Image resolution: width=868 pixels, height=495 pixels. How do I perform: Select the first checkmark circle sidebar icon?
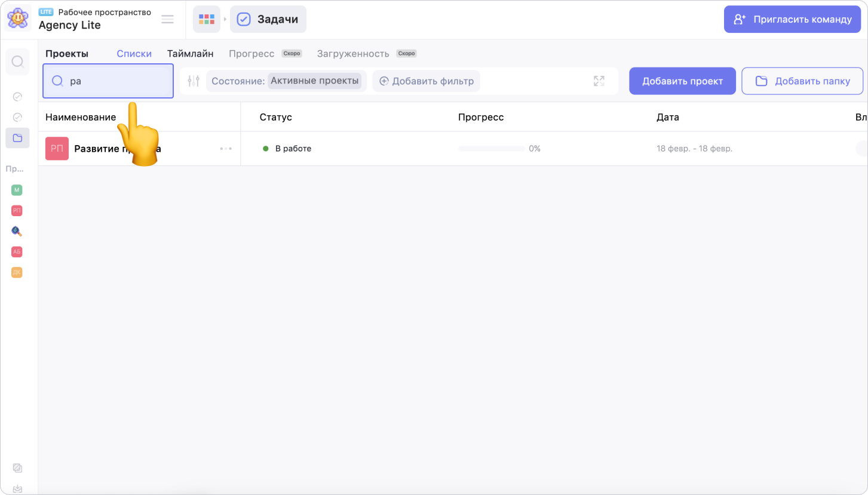(x=18, y=97)
